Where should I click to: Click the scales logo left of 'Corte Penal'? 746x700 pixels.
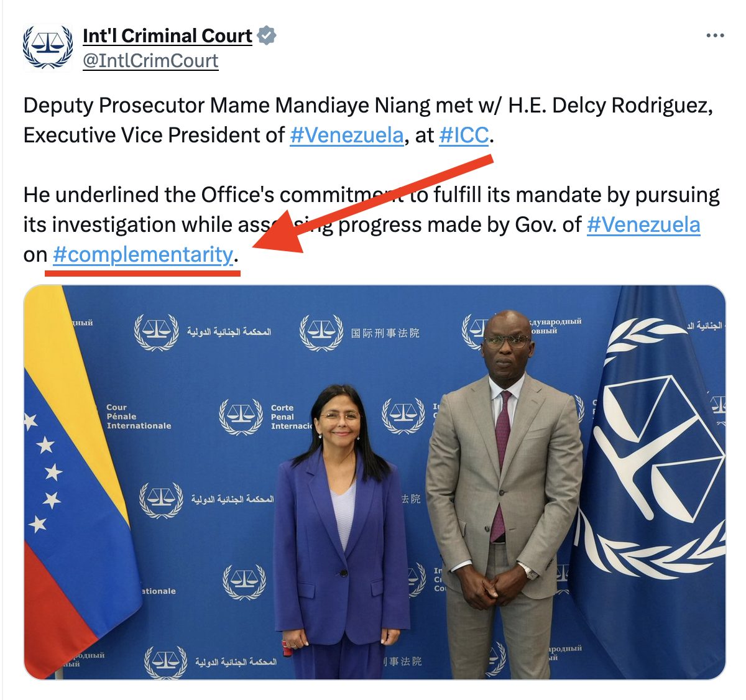click(241, 416)
